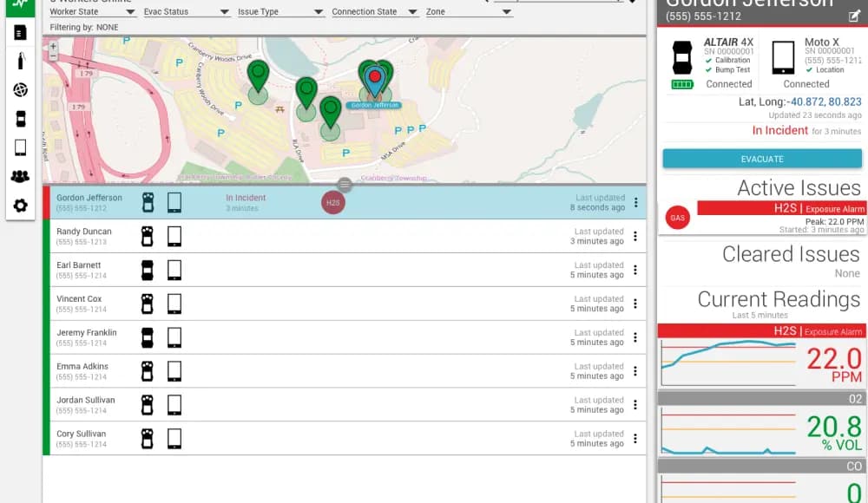Open the Reports panel from the sidebar
The image size is (868, 503).
tap(19, 32)
